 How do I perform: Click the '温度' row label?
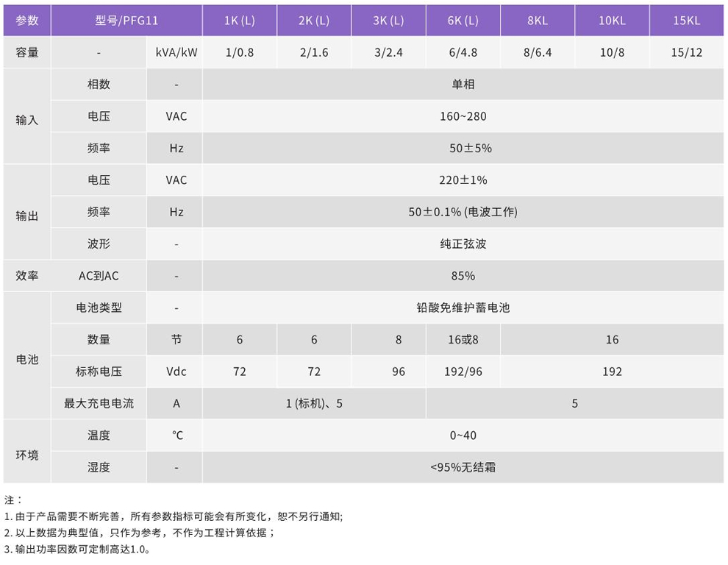point(99,436)
